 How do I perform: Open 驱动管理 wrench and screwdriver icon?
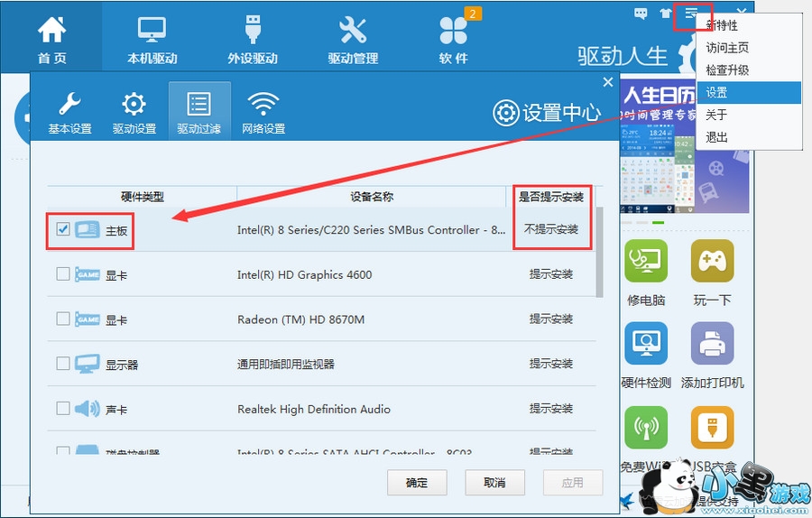click(353, 30)
